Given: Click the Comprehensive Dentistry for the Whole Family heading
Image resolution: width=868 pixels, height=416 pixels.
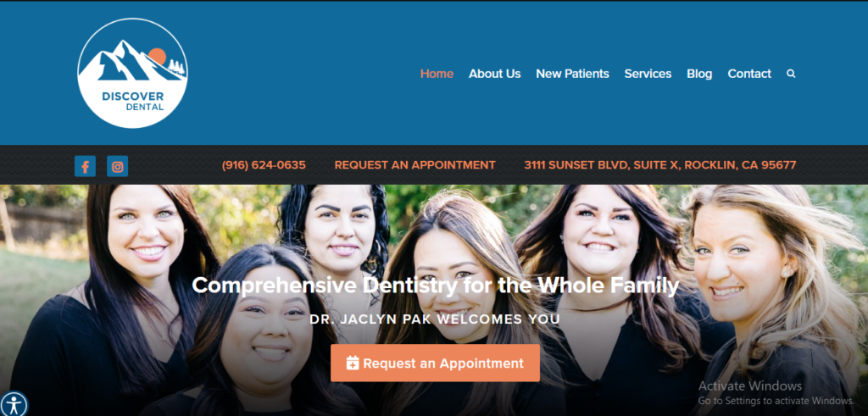Looking at the screenshot, I should (435, 286).
